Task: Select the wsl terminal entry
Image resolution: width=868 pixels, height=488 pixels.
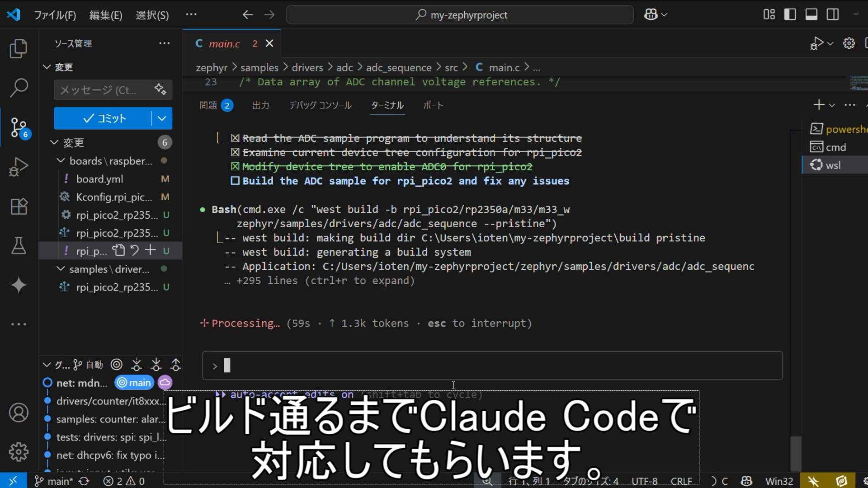Action: pos(835,165)
